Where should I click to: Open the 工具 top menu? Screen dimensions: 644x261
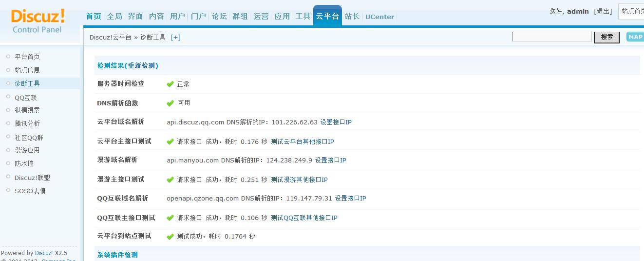[x=303, y=16]
